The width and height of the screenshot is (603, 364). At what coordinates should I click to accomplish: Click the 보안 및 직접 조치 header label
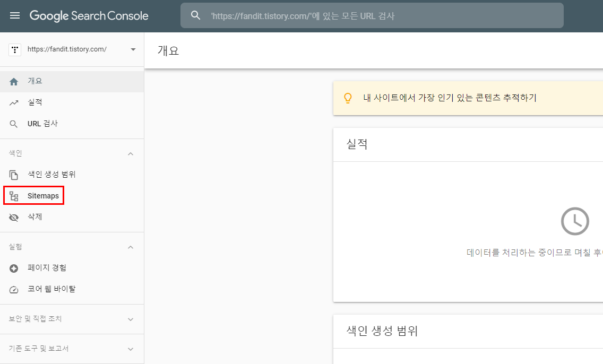(x=36, y=319)
